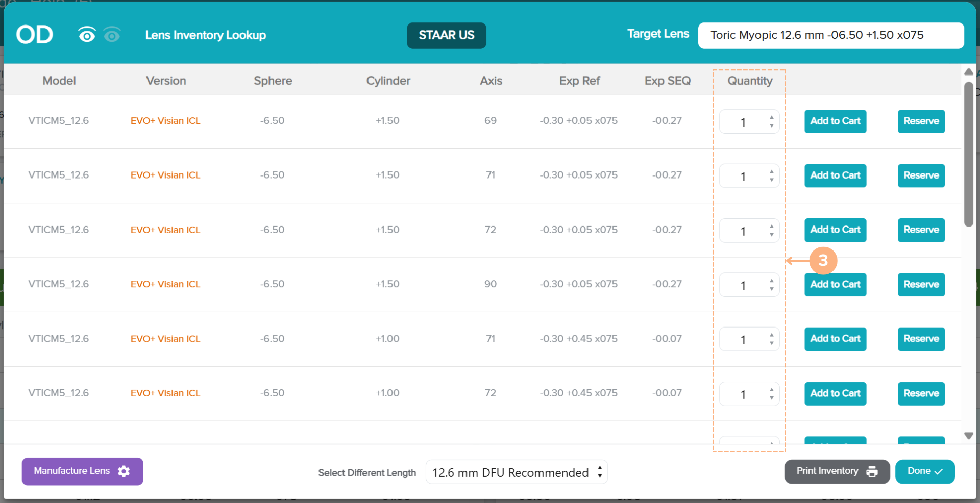Click the Target Lens field
Image resolution: width=980 pixels, height=503 pixels.
click(830, 35)
